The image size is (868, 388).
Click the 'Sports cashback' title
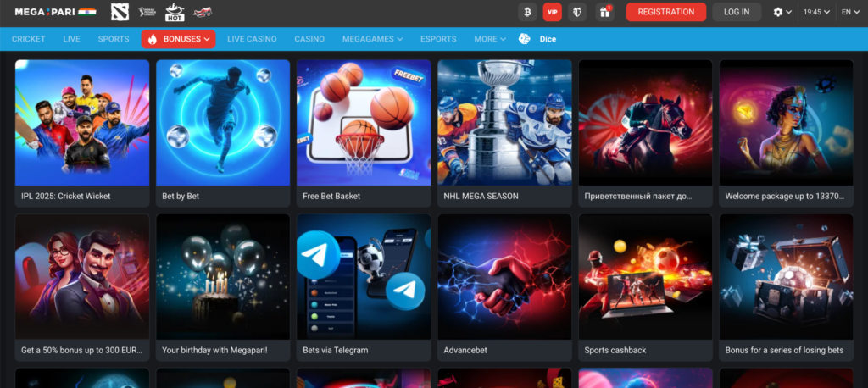tap(615, 351)
